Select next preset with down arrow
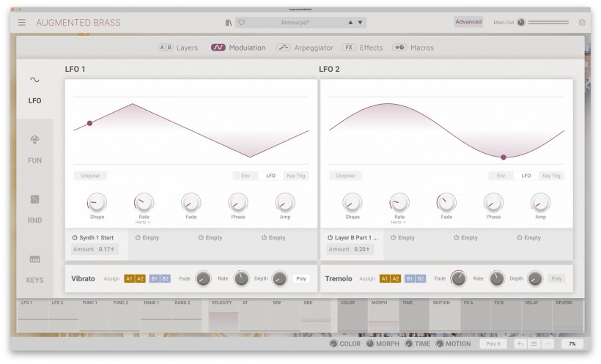 (x=361, y=23)
